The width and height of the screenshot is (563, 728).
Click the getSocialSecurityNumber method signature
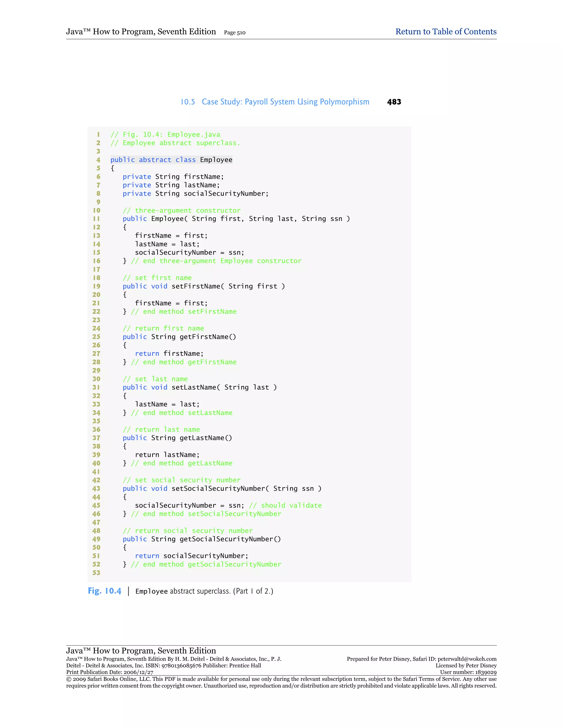202,539
